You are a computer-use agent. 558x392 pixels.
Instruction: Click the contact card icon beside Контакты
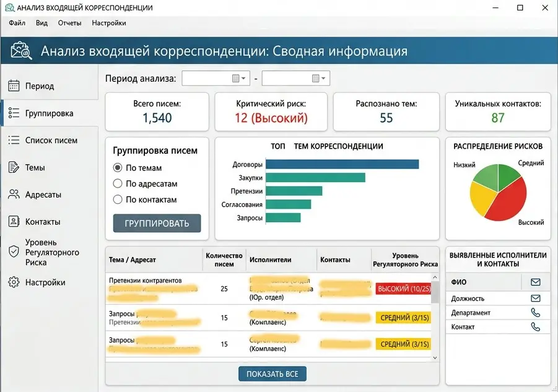click(x=14, y=221)
